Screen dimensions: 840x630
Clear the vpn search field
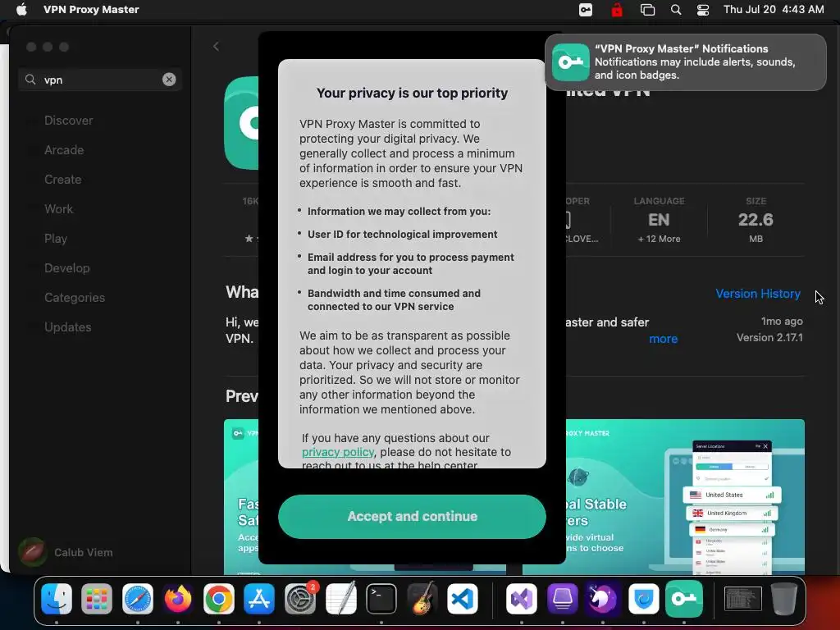[x=169, y=80]
